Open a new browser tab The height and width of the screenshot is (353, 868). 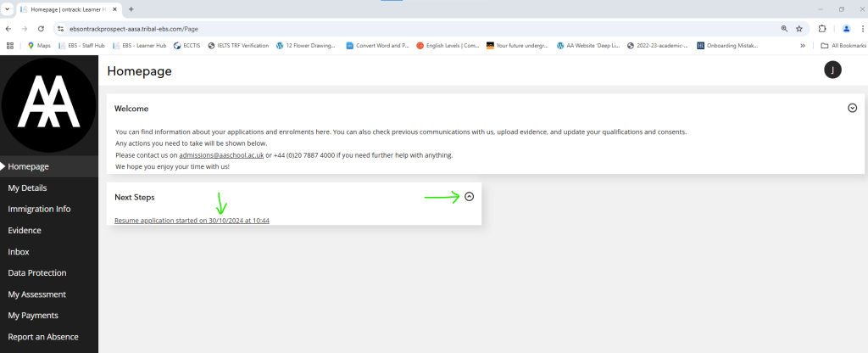(x=131, y=9)
